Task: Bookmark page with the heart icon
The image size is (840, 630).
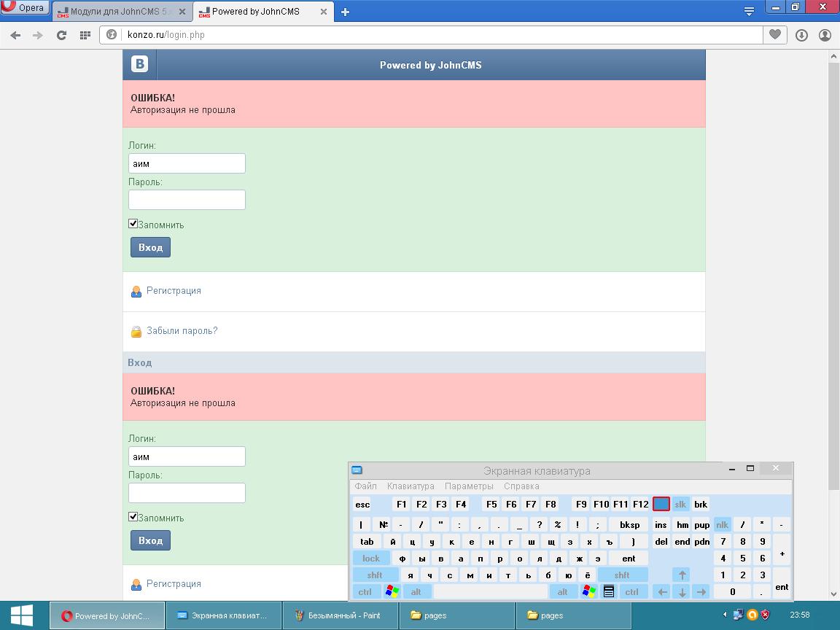Action: (774, 34)
